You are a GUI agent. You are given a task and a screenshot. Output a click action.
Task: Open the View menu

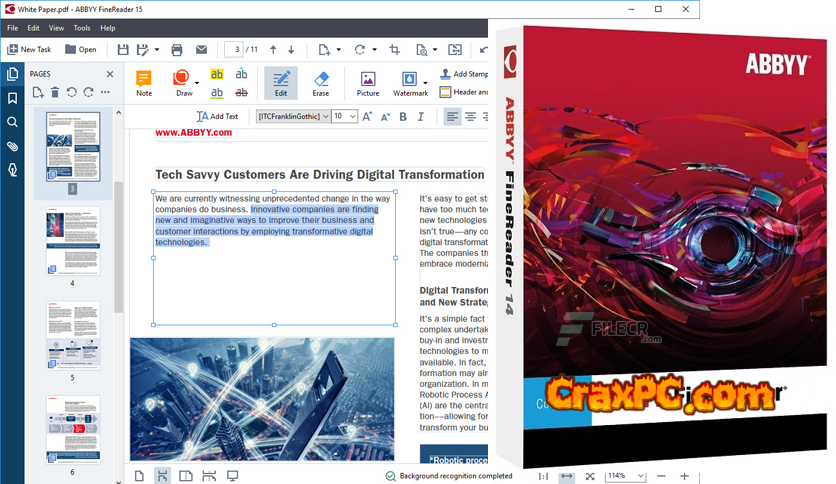pyautogui.click(x=56, y=28)
